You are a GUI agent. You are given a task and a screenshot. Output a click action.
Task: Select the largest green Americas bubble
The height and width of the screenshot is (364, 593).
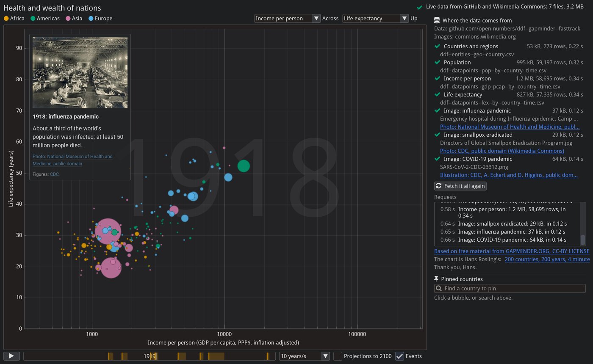coord(243,166)
